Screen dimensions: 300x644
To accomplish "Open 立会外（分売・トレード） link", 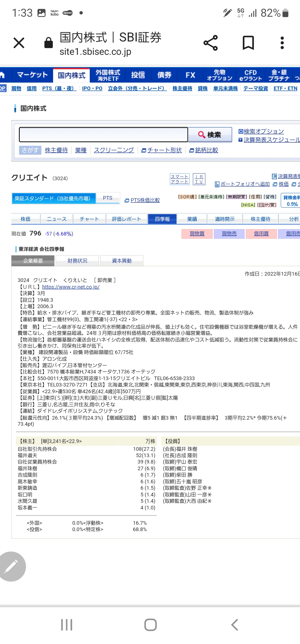I will point(137,88).
